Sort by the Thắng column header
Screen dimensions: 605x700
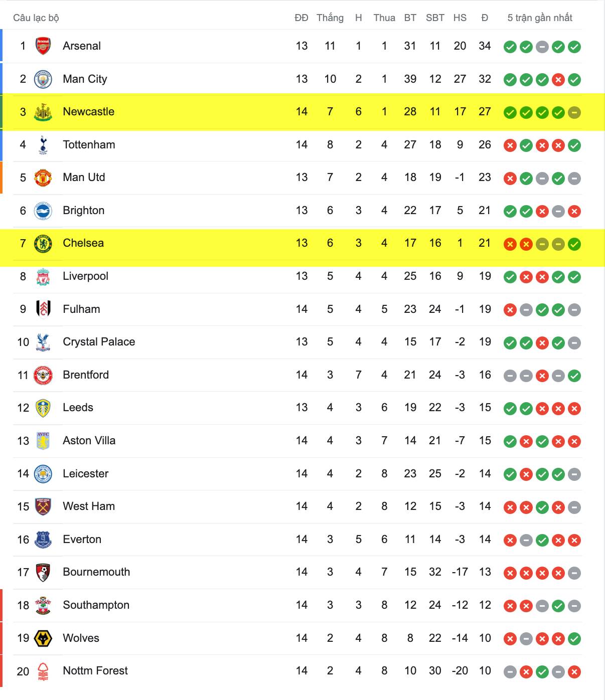pyautogui.click(x=330, y=18)
